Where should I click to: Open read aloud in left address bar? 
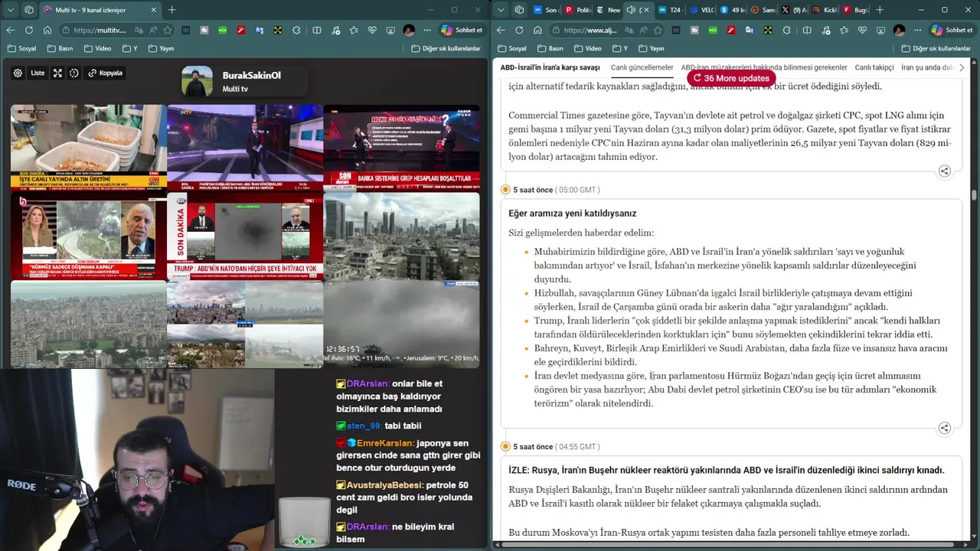click(154, 30)
